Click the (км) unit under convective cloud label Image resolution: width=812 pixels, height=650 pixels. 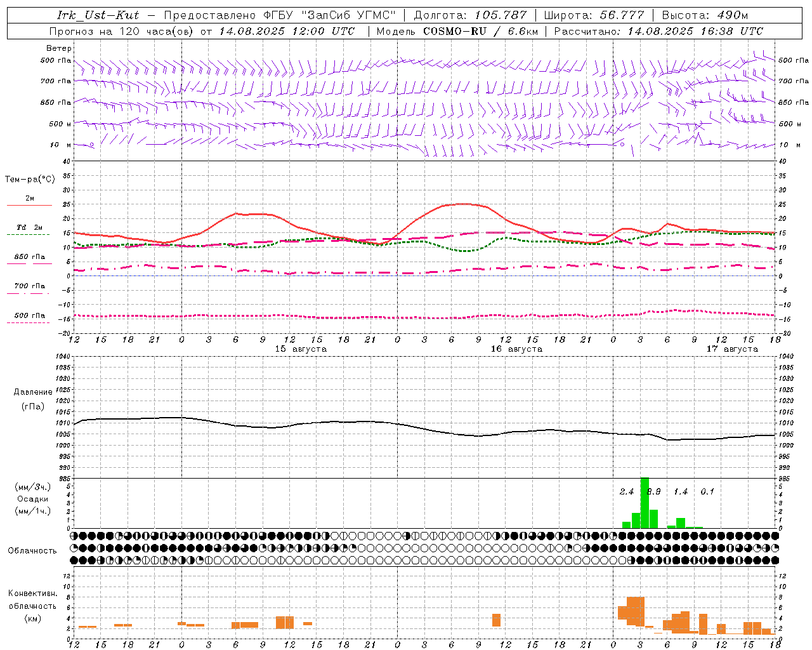32,618
